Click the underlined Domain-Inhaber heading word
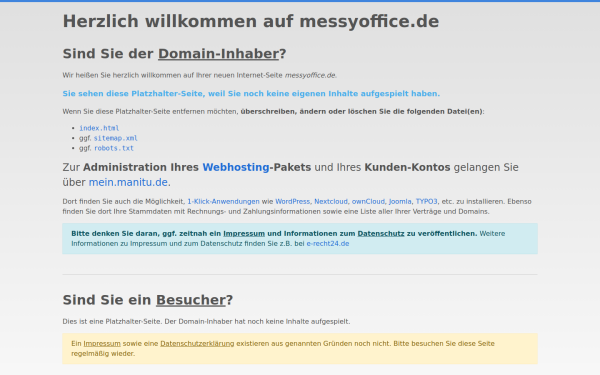600x375 pixels. tap(218, 54)
